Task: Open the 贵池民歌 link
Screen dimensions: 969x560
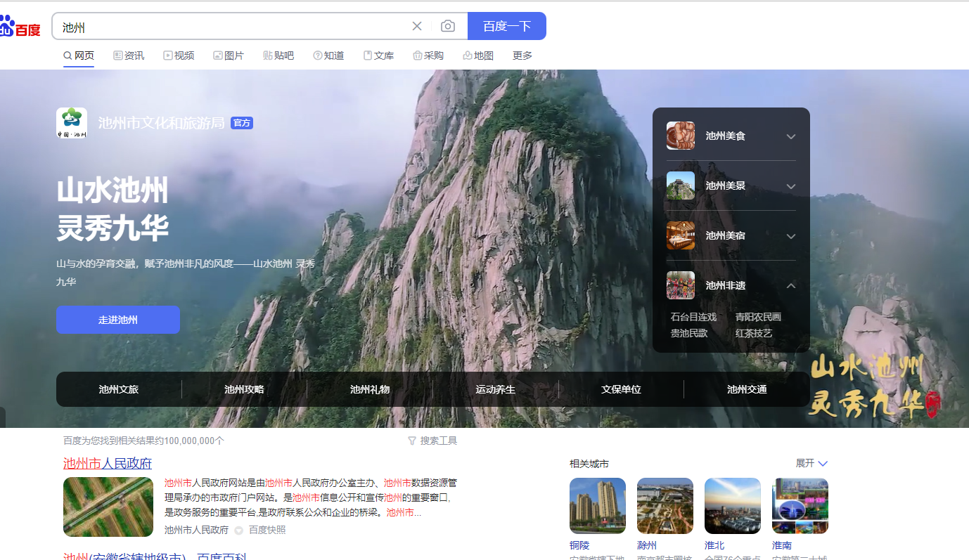Action: point(689,333)
